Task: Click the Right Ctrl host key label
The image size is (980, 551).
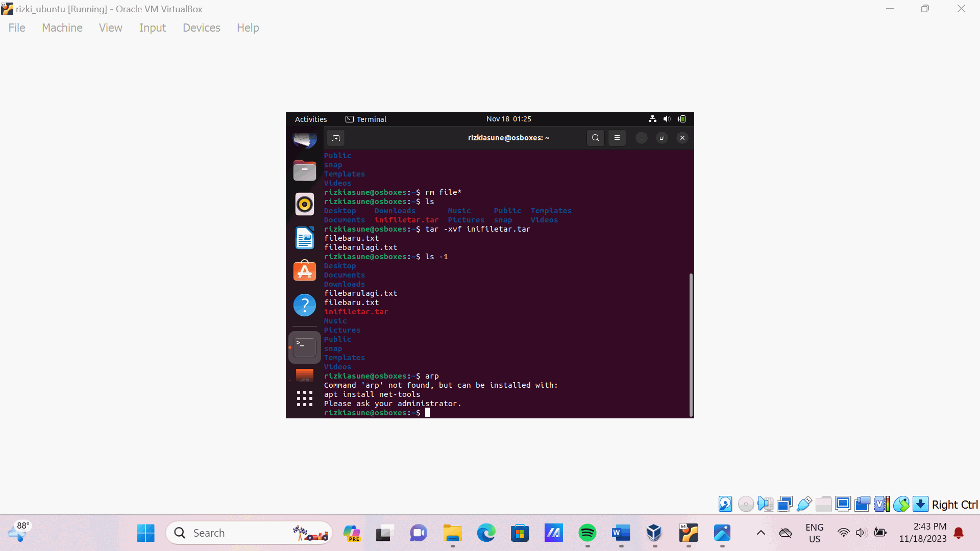Action: 954,505
